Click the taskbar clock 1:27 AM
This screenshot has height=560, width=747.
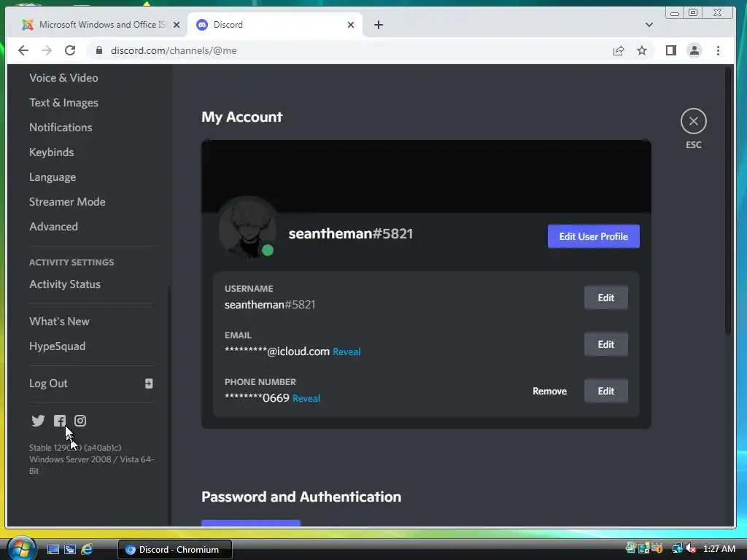pyautogui.click(x=719, y=549)
